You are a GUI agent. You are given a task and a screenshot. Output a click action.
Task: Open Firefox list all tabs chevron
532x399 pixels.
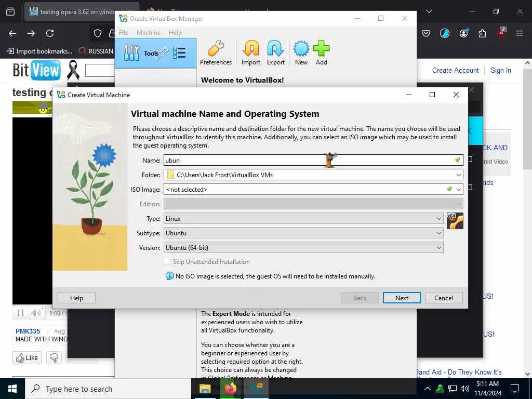pos(429,11)
